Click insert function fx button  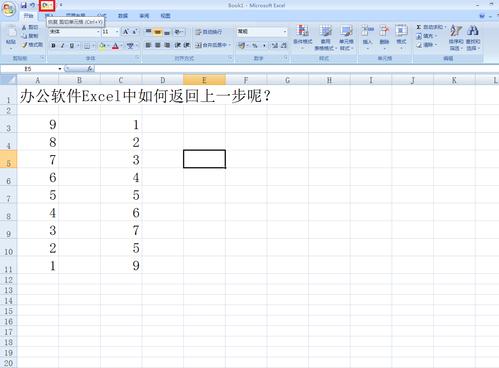90,69
